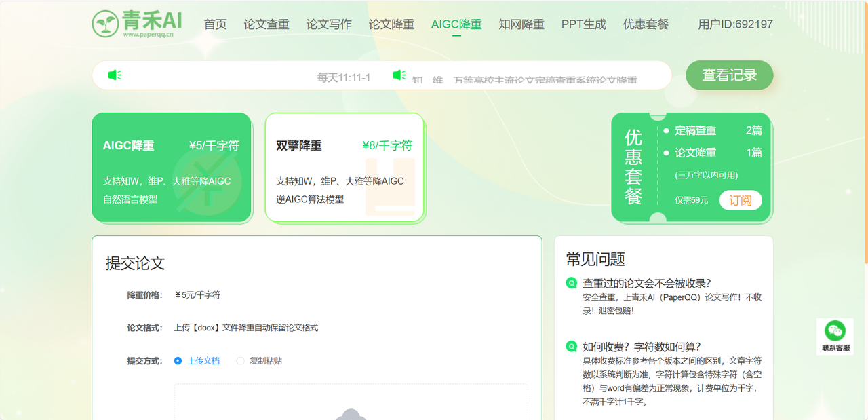Viewport: 868px width, 420px height.
Task: Click the 自然语言模型 text in AIGC card
Action: click(x=130, y=199)
